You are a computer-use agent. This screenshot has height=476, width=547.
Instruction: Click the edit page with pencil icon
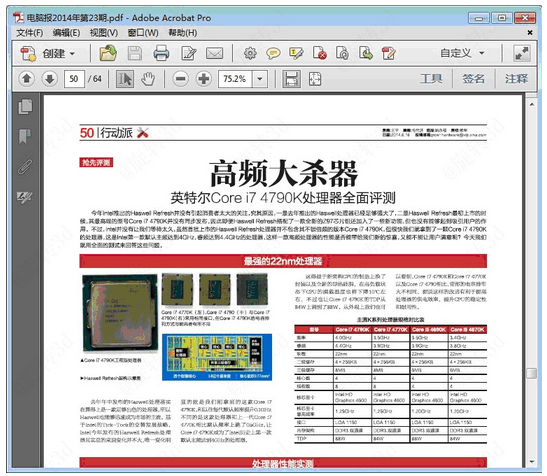pos(389,53)
